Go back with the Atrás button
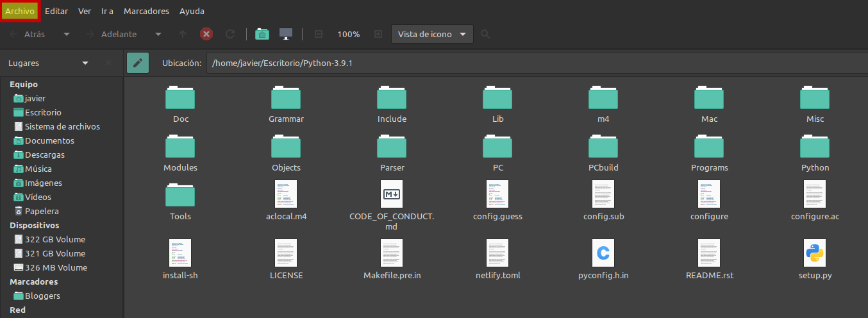This screenshot has height=318, width=868. (28, 34)
